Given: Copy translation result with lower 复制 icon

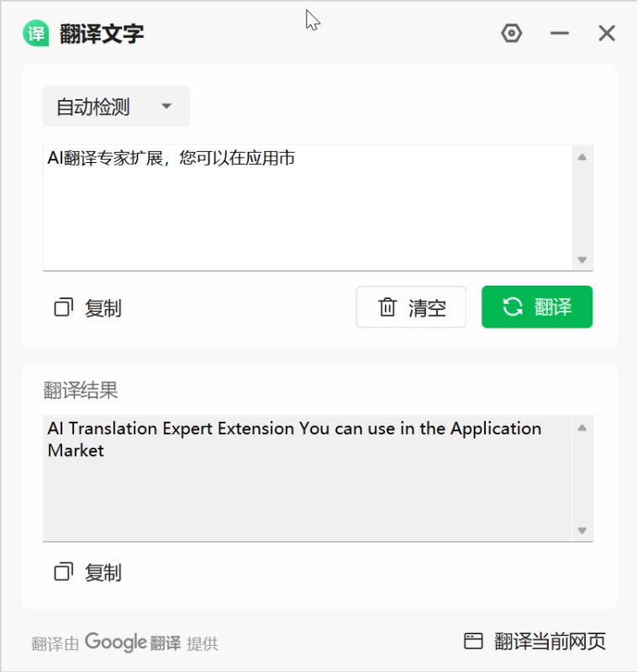Looking at the screenshot, I should 64,572.
